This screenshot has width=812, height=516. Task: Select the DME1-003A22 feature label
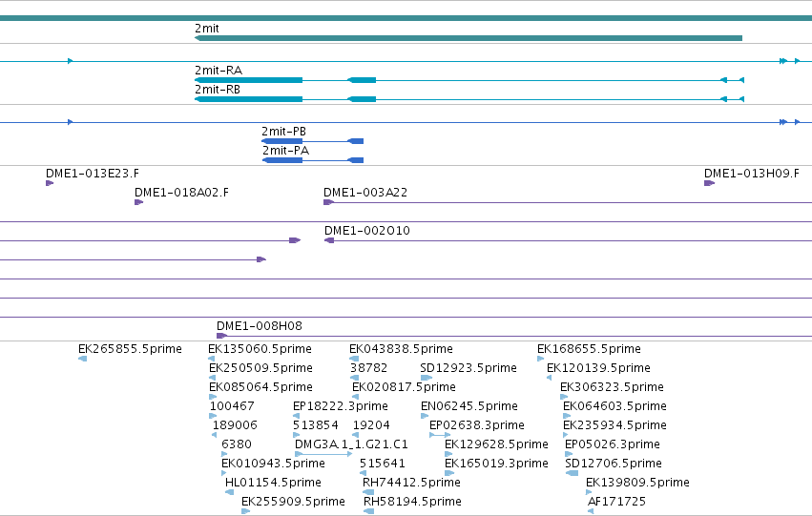365,193
